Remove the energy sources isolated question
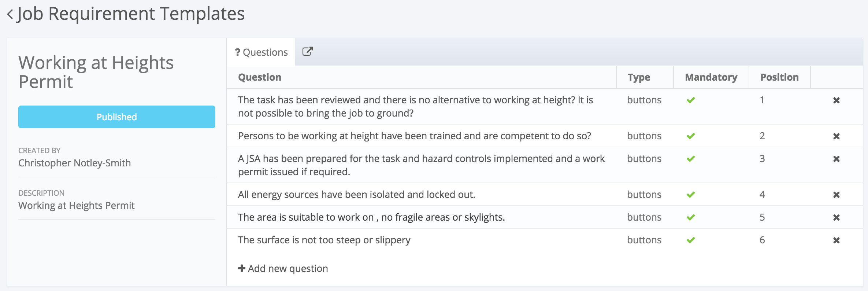868x291 pixels. [x=836, y=195]
